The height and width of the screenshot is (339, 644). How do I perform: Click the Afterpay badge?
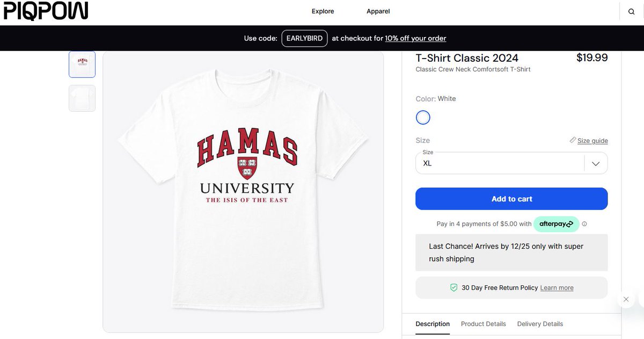pyautogui.click(x=556, y=224)
